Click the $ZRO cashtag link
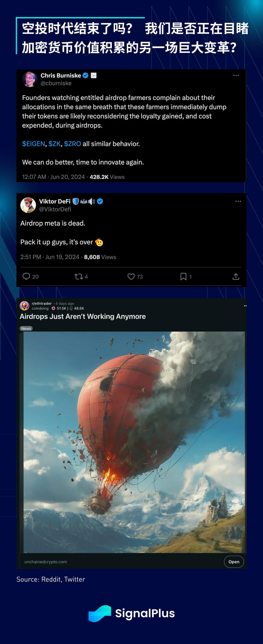This screenshot has width=263, height=644. tap(72, 144)
